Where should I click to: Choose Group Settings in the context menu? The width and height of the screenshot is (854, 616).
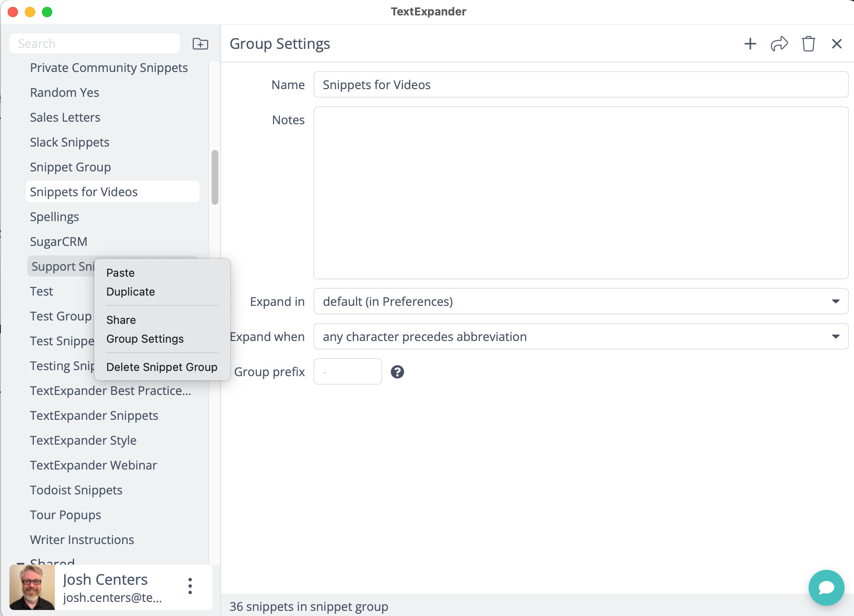tap(145, 339)
